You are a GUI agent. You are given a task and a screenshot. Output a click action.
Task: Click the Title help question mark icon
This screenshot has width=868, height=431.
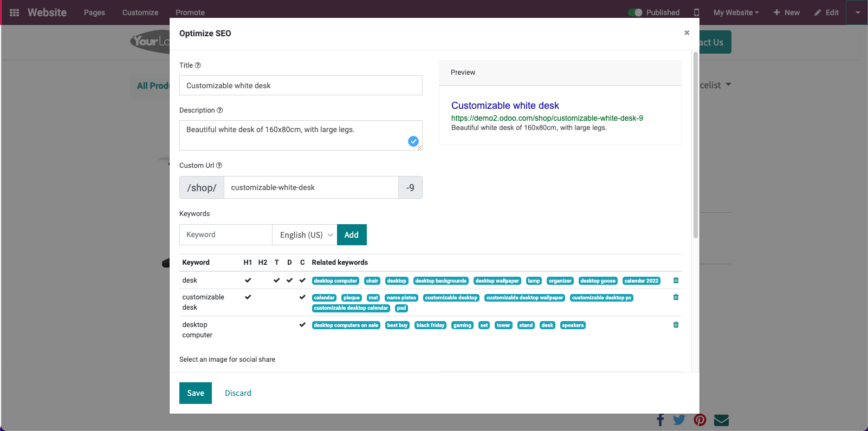pos(198,66)
